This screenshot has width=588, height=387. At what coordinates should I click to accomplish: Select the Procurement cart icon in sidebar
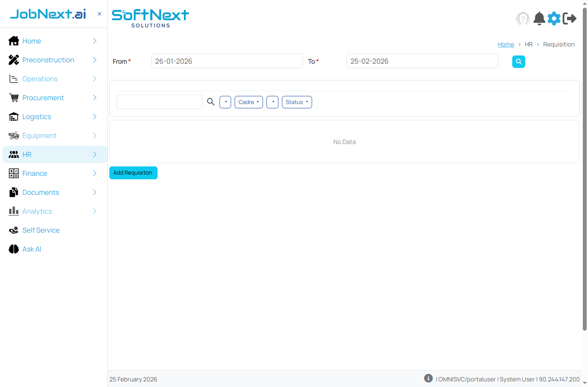coord(13,98)
